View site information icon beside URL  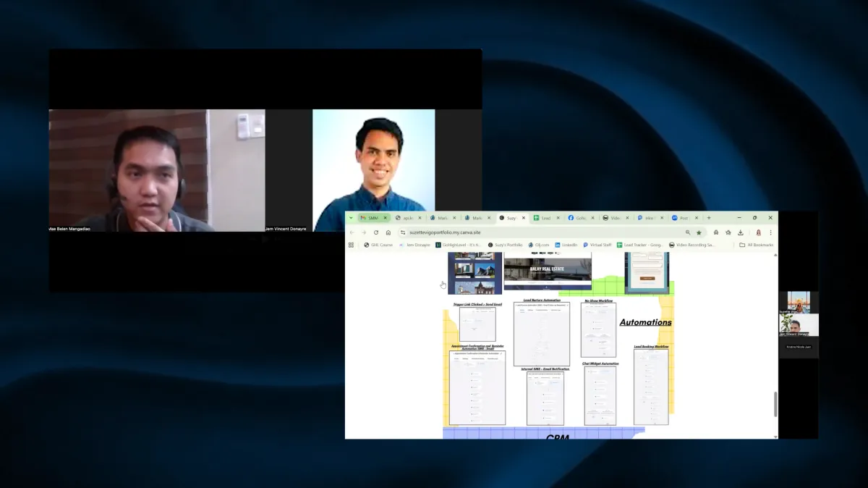[x=403, y=232]
